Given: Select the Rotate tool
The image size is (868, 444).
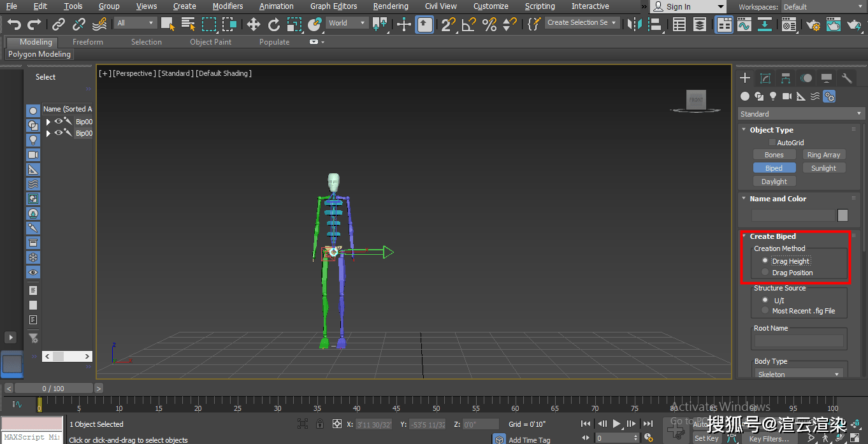Looking at the screenshot, I should pos(274,24).
